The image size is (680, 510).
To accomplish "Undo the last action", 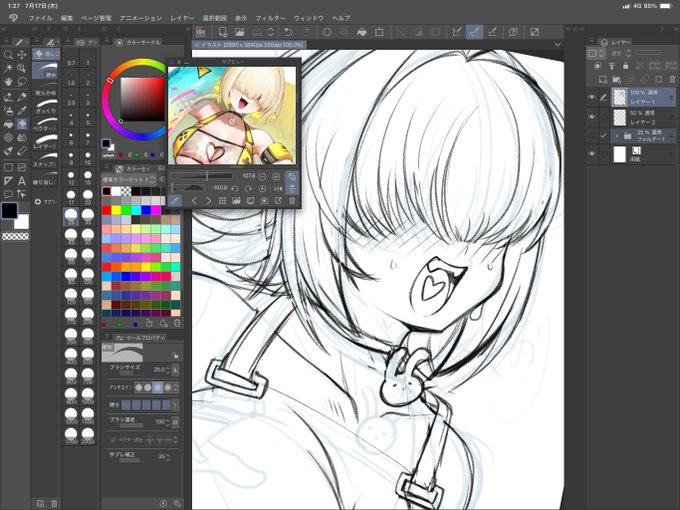I will coord(288,32).
